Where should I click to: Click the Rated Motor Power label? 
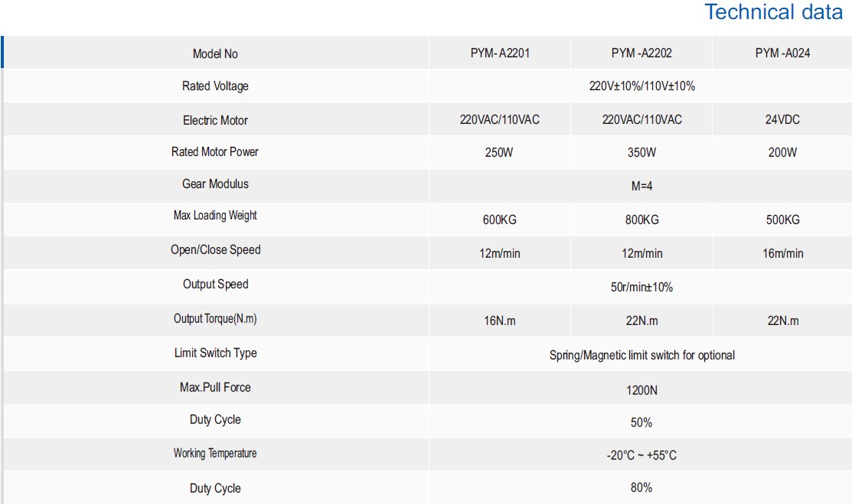[215, 152]
